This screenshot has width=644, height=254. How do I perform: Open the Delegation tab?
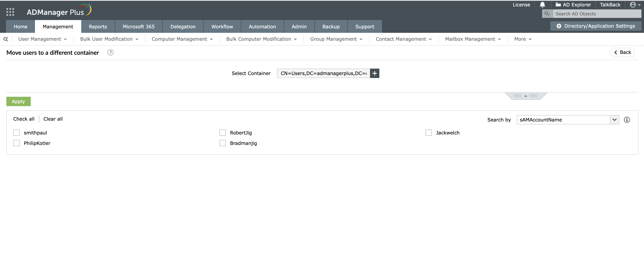click(x=183, y=27)
